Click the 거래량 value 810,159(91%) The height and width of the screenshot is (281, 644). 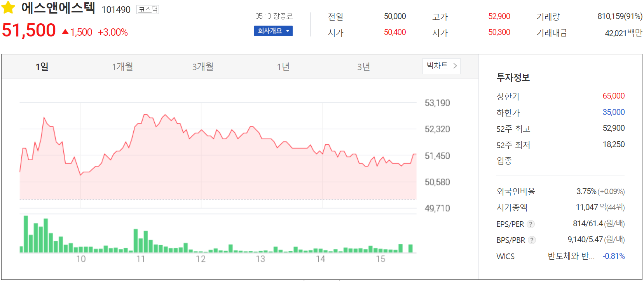coord(620,16)
